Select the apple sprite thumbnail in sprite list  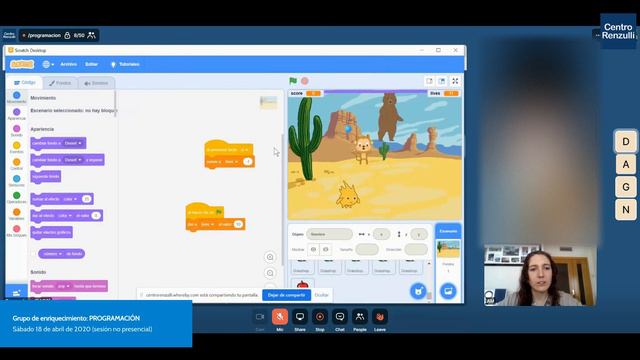(x=302, y=284)
